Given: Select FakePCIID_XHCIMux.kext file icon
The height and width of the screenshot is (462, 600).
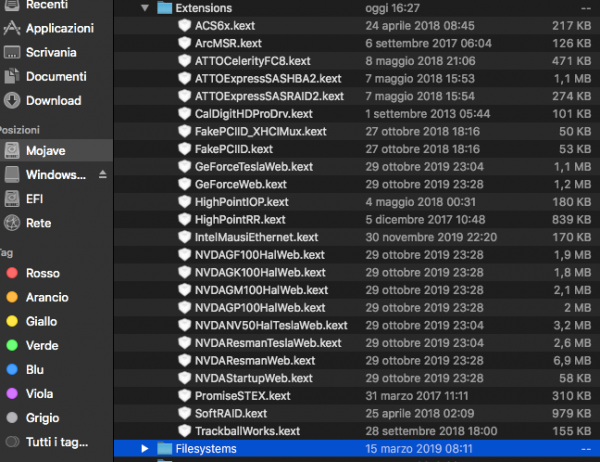Looking at the screenshot, I should point(184,131).
